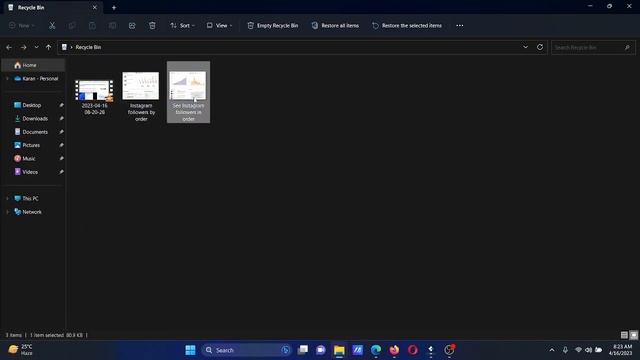Screen dimensions: 640x360
Task: Click the Share icon in toolbar
Action: 132,25
